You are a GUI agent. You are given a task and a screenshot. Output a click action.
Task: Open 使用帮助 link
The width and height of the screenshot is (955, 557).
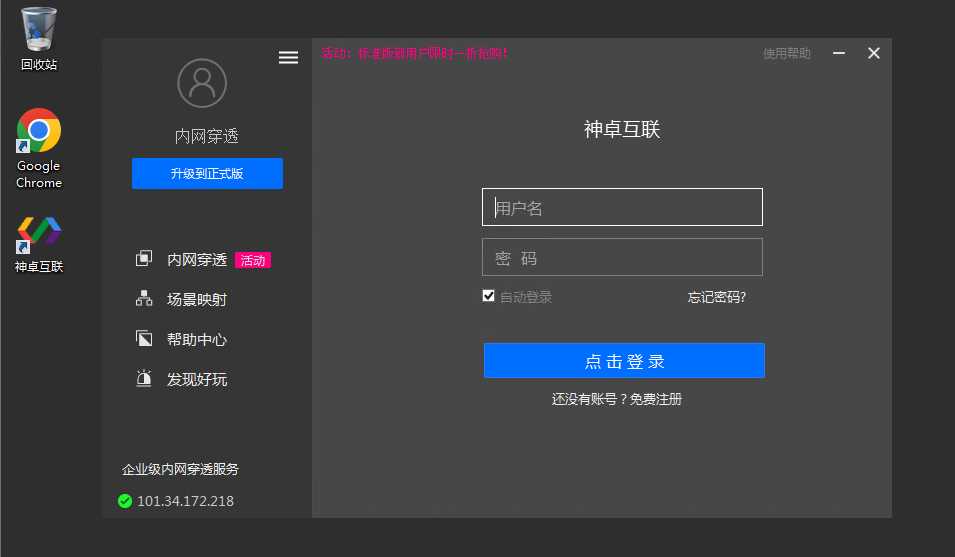(786, 54)
